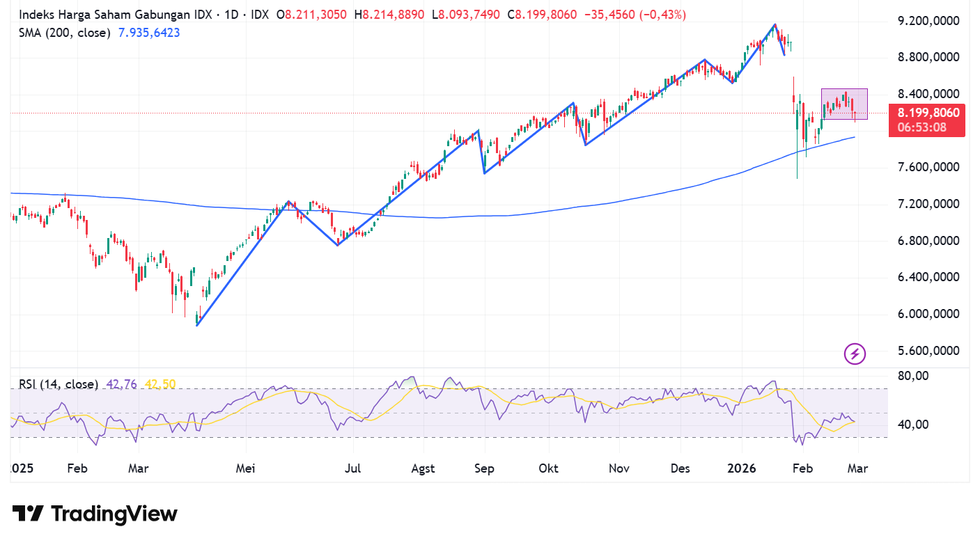Open the IDX exchange label in legend
Image resolution: width=980 pixels, height=545 pixels.
pos(262,14)
